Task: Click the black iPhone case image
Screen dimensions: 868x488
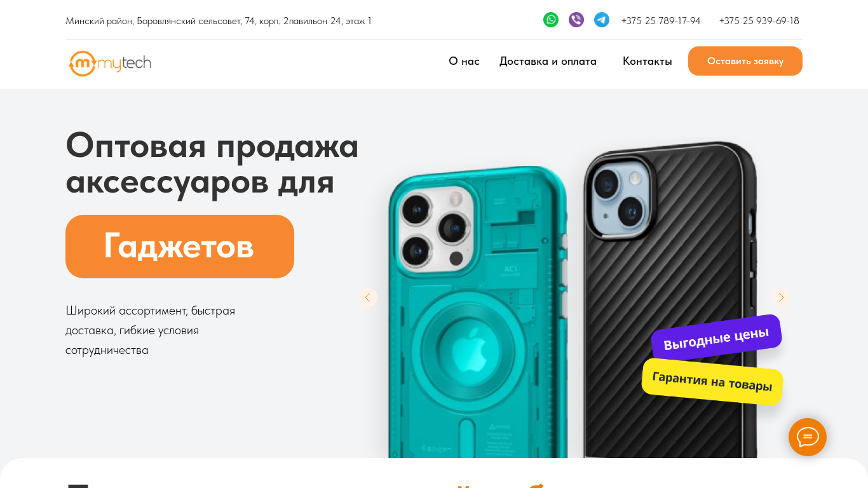Action: tap(671, 299)
